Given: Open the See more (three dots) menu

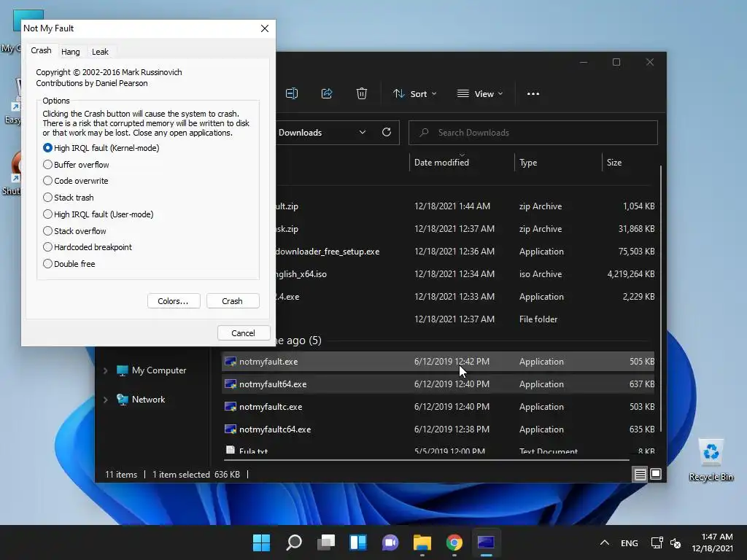Looking at the screenshot, I should point(533,94).
